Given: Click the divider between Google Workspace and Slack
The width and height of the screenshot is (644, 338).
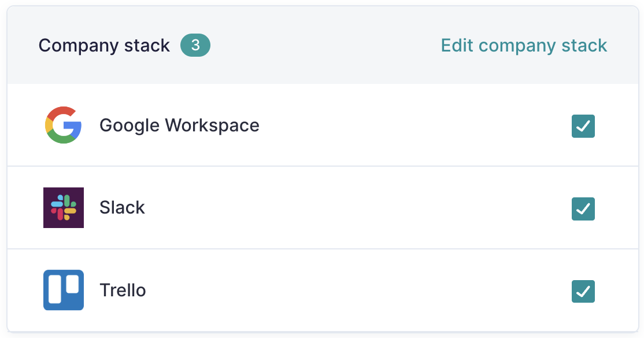Looking at the screenshot, I should pyautogui.click(x=323, y=167).
